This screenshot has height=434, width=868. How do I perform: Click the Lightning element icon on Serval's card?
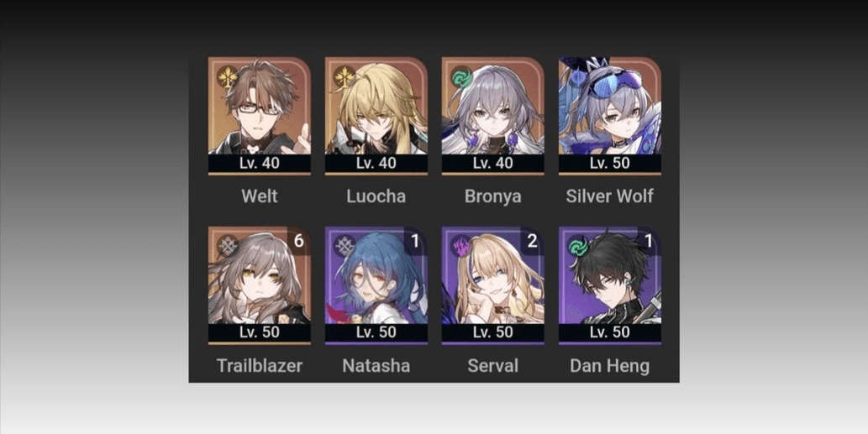(x=461, y=247)
